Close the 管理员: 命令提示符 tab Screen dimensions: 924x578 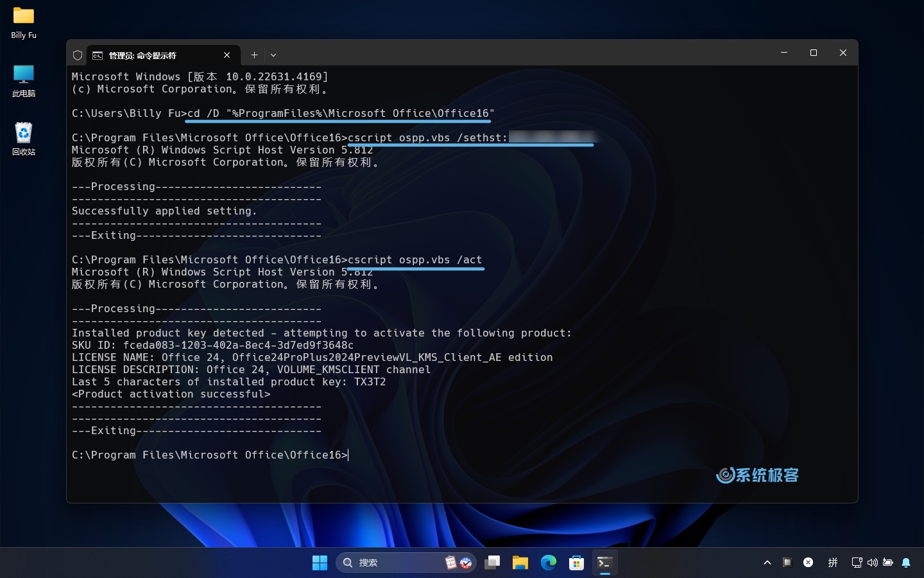point(227,55)
